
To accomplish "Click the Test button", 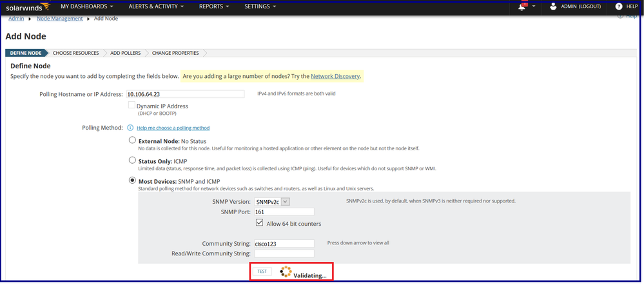I will tap(262, 272).
